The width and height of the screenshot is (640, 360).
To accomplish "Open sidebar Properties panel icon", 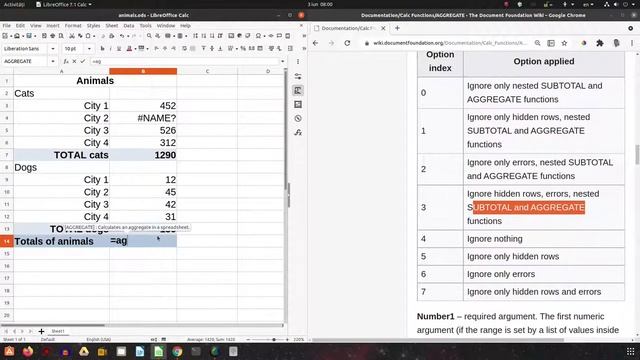I will [x=298, y=76].
